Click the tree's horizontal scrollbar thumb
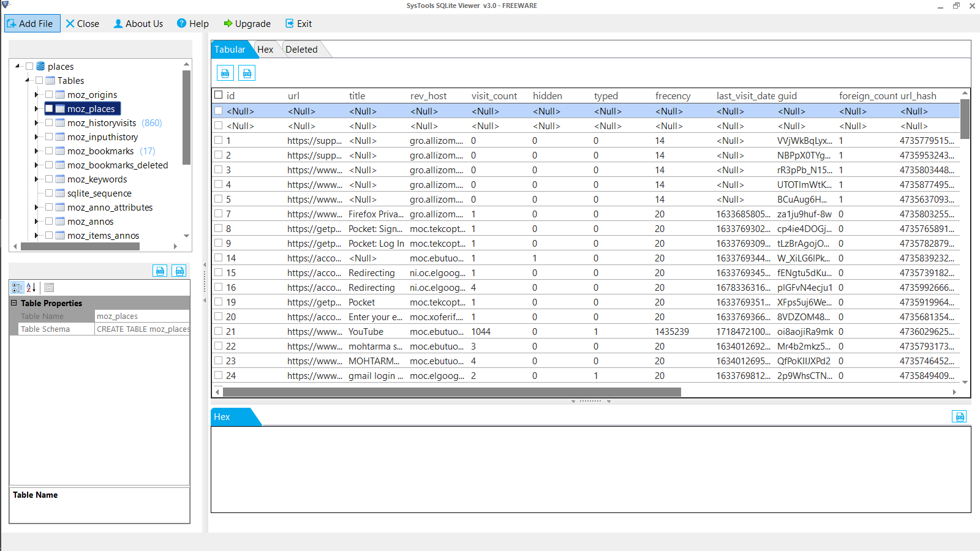The width and height of the screenshot is (980, 551). point(80,246)
